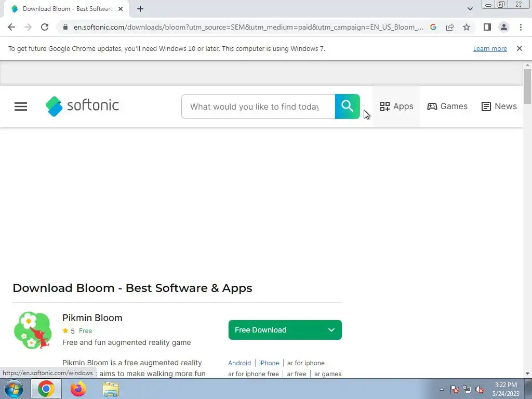The width and height of the screenshot is (532, 399).
Task: Click the network tray icon
Action: tap(467, 389)
